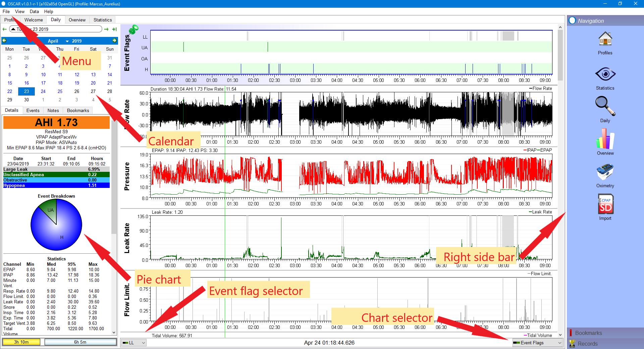Go to previous day with green left arrow

pos(5,29)
